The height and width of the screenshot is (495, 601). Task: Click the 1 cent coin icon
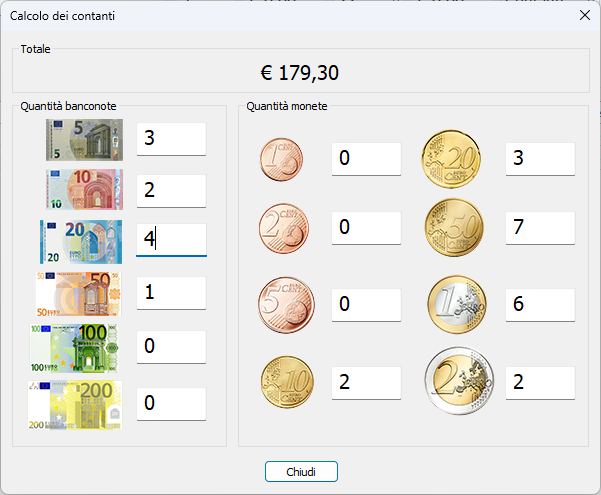[x=282, y=159]
